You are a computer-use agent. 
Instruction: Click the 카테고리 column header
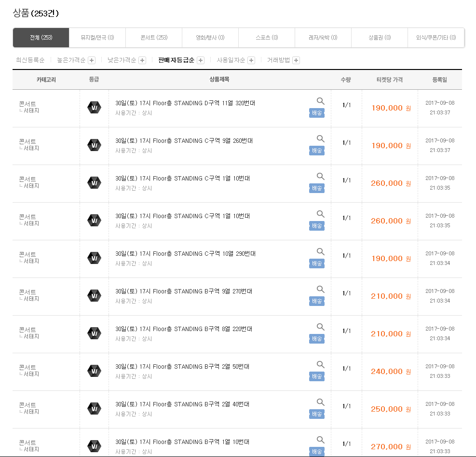tap(46, 80)
